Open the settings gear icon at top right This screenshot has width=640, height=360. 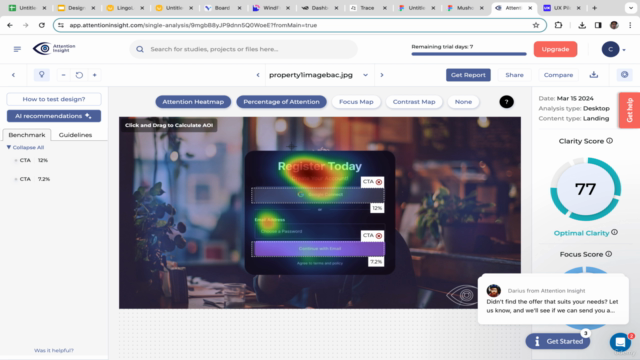[624, 75]
